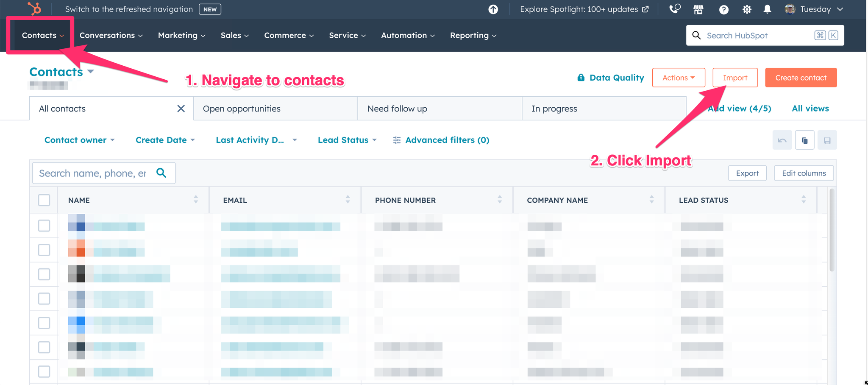Image resolution: width=868 pixels, height=385 pixels.
Task: Open the Last Activity Date filter dropdown
Action: (x=256, y=140)
